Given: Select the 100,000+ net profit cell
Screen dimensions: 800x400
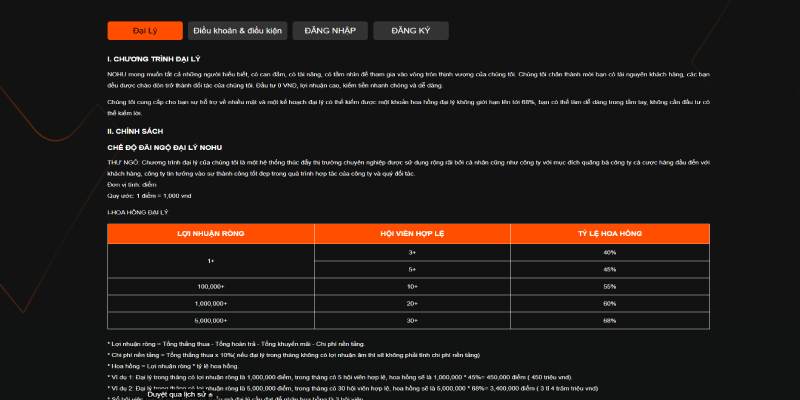Looking at the screenshot, I should click(211, 287).
